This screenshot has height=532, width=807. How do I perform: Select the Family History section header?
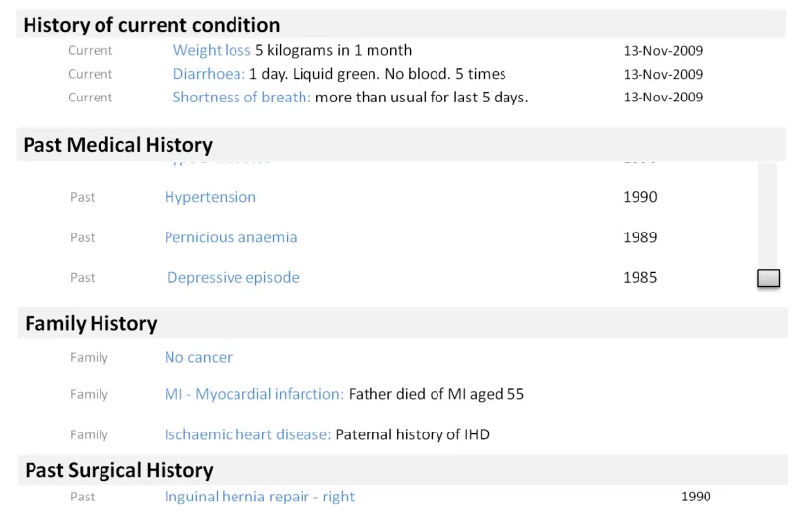(91, 323)
